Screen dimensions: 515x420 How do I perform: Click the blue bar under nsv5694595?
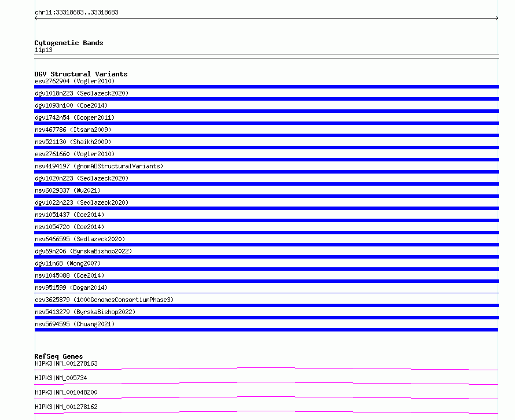pyautogui.click(x=266, y=330)
